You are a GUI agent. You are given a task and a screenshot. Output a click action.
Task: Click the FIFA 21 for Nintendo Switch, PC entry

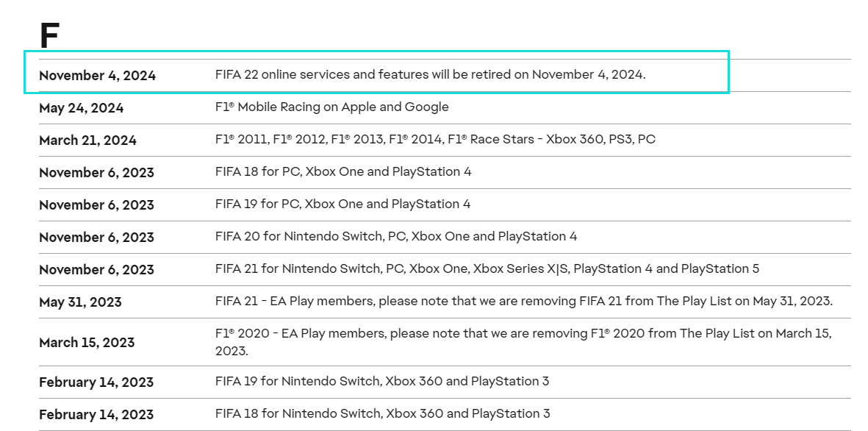[x=487, y=268]
